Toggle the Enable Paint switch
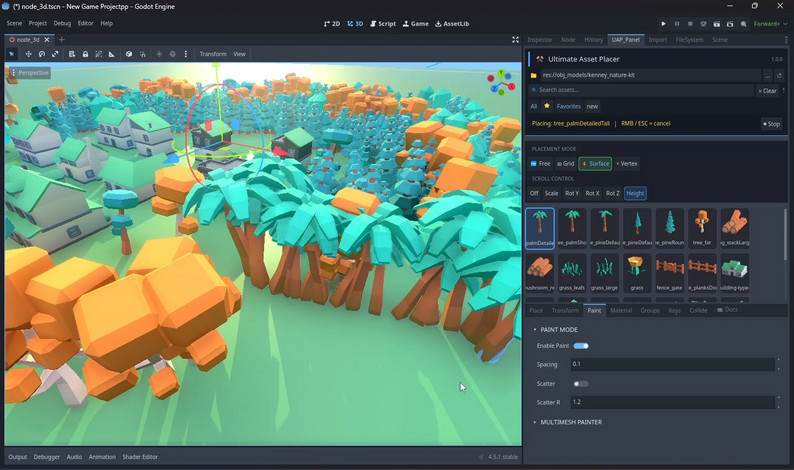Viewport: 794px width, 470px height. pyautogui.click(x=581, y=346)
